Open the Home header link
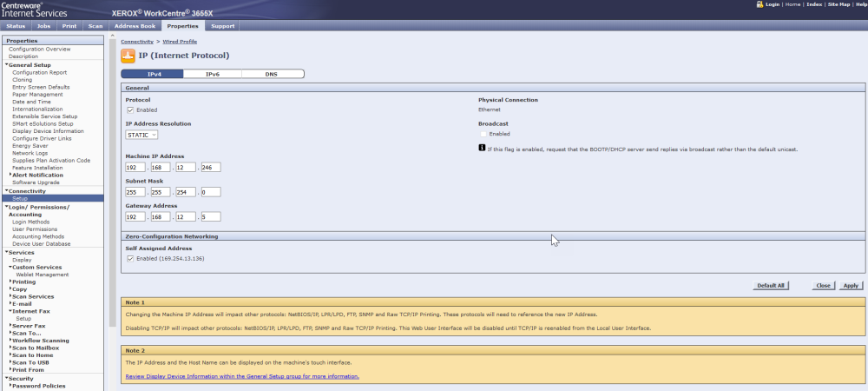The height and width of the screenshot is (391, 868). tap(792, 4)
